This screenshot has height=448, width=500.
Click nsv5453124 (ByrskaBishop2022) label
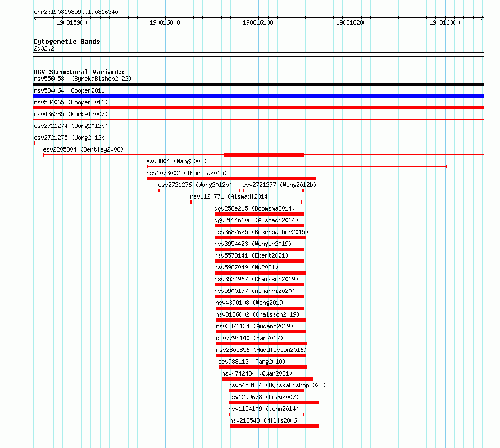(x=277, y=385)
